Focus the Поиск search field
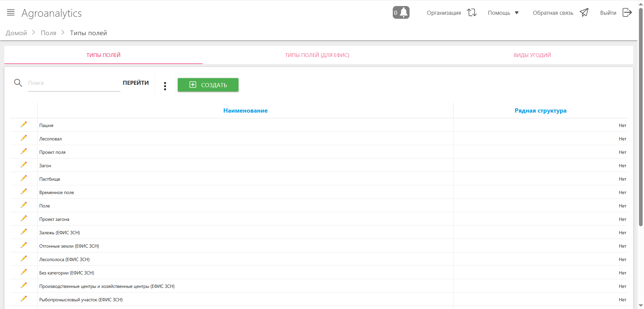Viewport: 644px width, 309px height. 74,83
